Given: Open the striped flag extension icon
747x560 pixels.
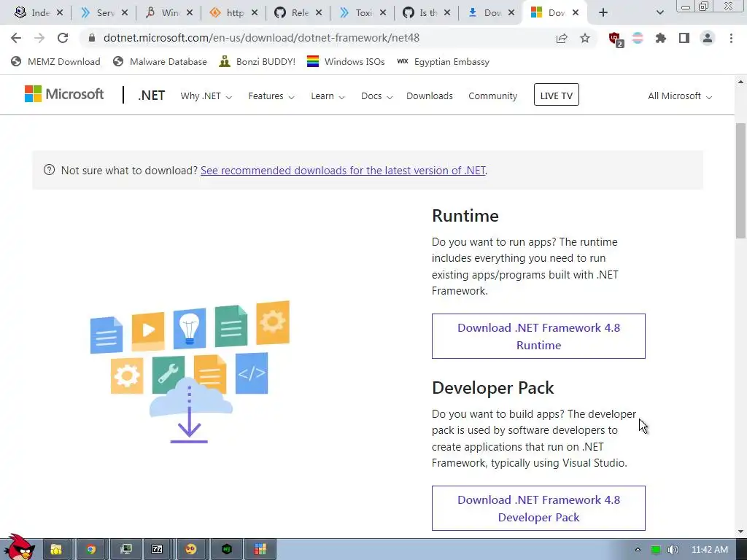Looking at the screenshot, I should coord(638,38).
